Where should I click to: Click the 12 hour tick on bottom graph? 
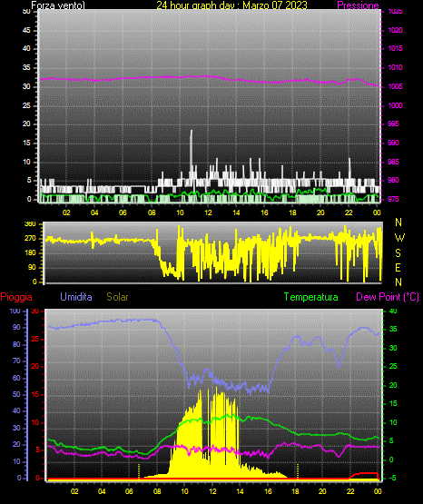(212, 491)
